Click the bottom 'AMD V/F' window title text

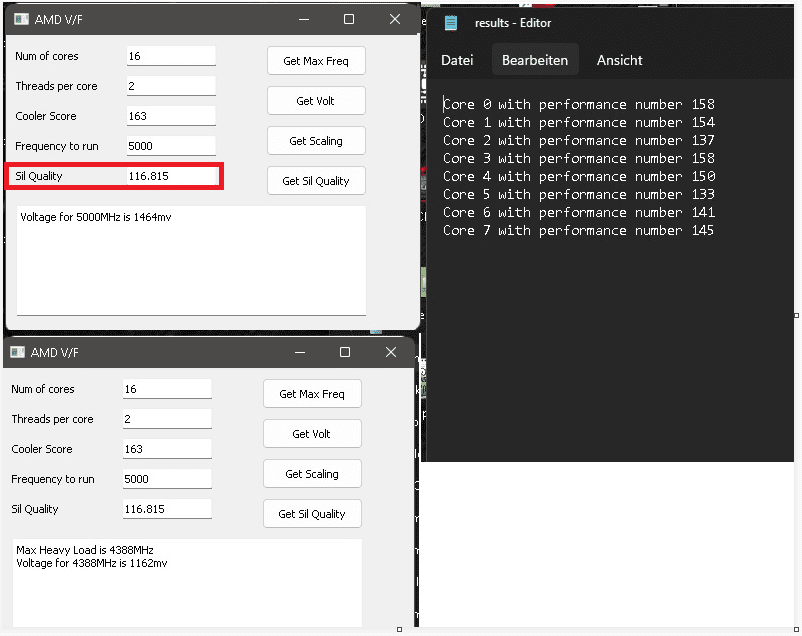[x=54, y=352]
